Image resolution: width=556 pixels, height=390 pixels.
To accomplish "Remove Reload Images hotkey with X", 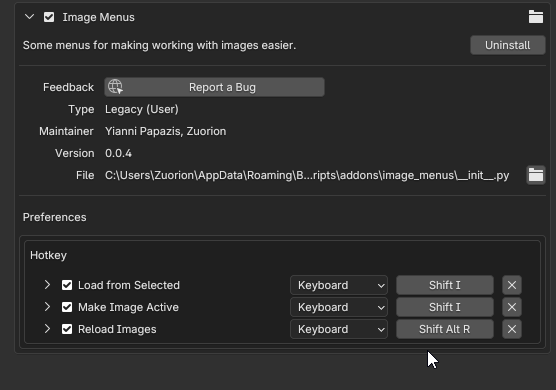I will [512, 329].
